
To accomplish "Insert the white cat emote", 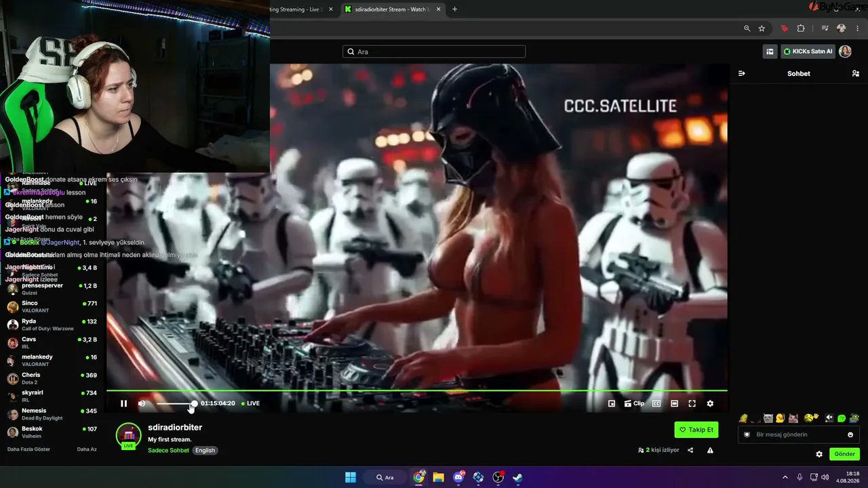I will (768, 418).
